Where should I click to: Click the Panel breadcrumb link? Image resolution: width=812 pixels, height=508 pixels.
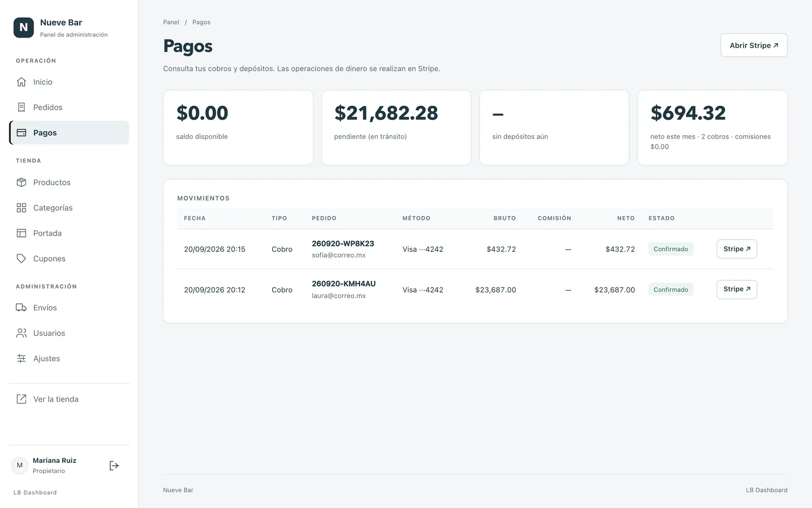tap(171, 22)
